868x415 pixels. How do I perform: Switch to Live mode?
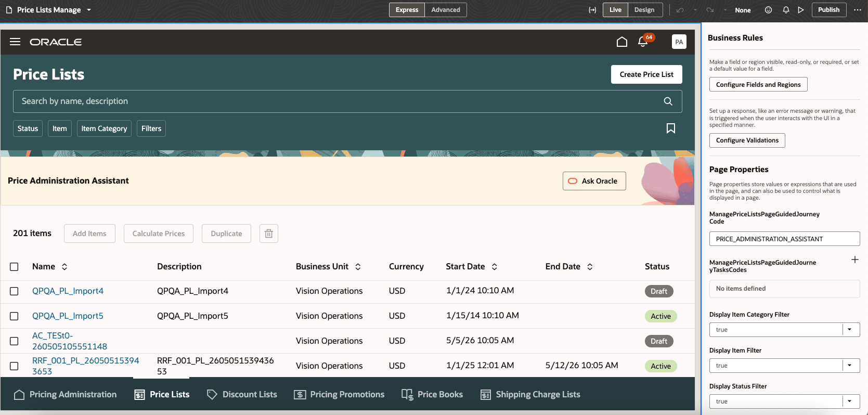pos(615,10)
